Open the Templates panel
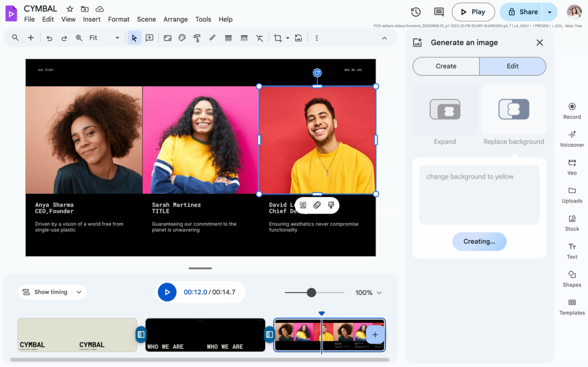Viewport: 588px width, 367px height. [x=571, y=307]
